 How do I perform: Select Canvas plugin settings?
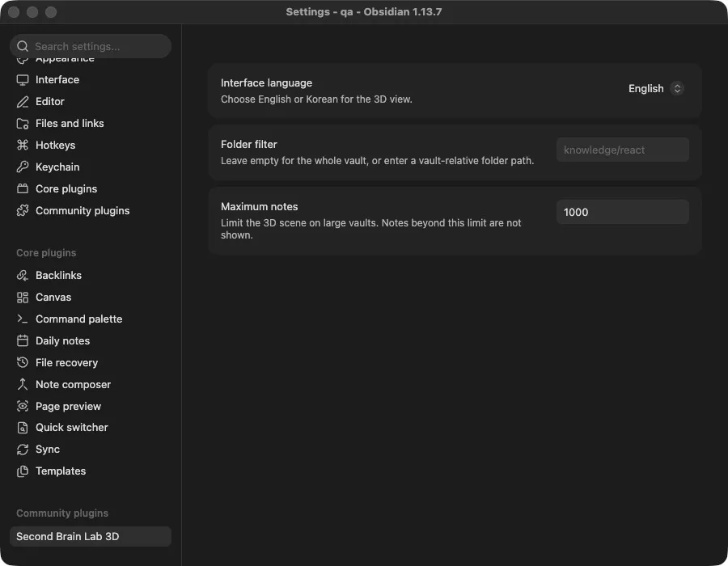pos(91,298)
